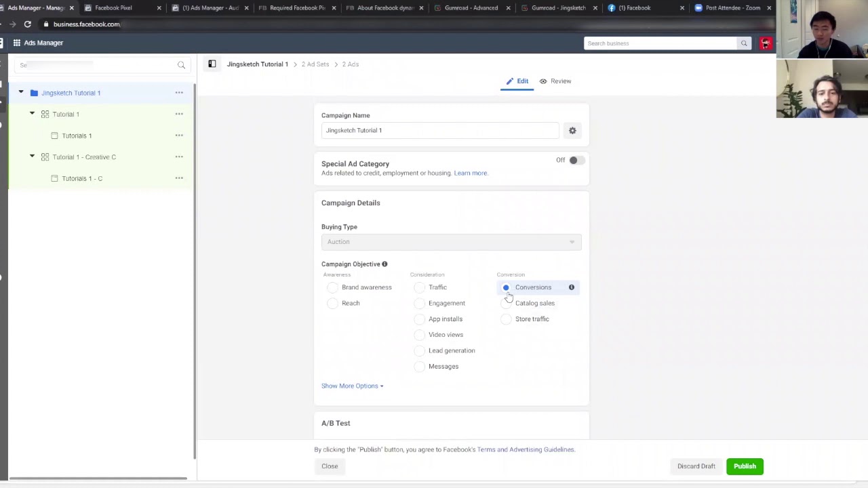The width and height of the screenshot is (868, 488).
Task: Expand Show More Options
Action: [352, 386]
